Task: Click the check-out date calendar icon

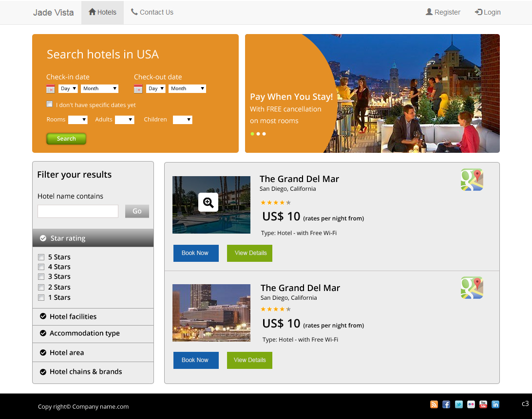Action: 138,89
